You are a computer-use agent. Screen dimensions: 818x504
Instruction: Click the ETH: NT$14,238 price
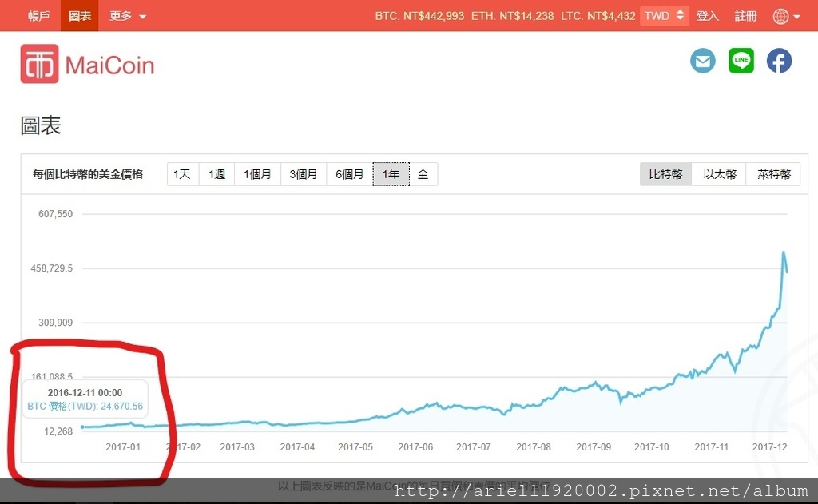[x=512, y=16]
